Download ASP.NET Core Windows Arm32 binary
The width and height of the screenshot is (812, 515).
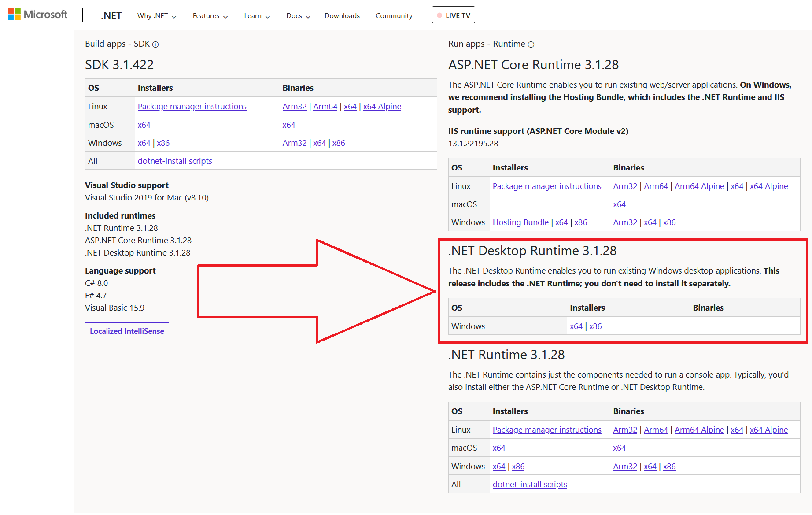coord(625,222)
